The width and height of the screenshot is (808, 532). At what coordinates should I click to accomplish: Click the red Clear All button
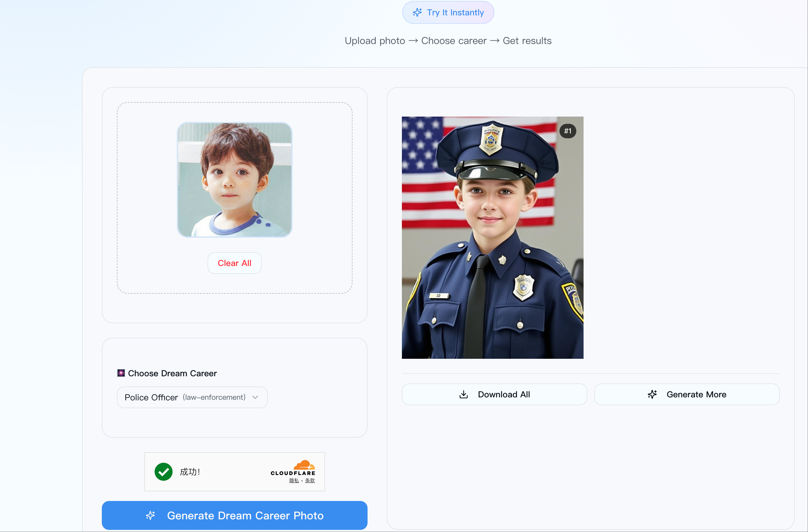(x=234, y=263)
